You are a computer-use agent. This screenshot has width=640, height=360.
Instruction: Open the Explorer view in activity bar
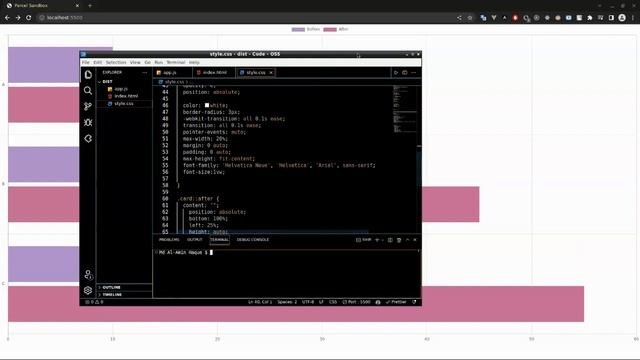[x=88, y=75]
